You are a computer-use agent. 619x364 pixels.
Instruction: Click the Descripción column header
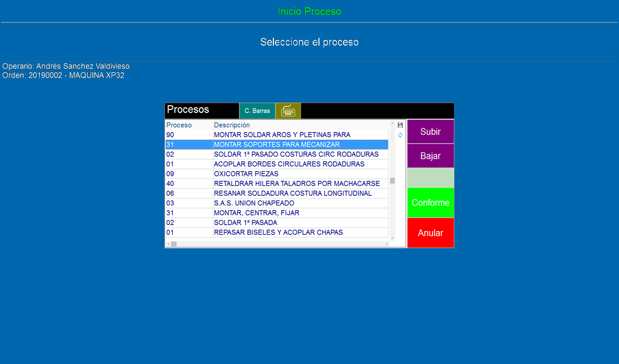232,125
